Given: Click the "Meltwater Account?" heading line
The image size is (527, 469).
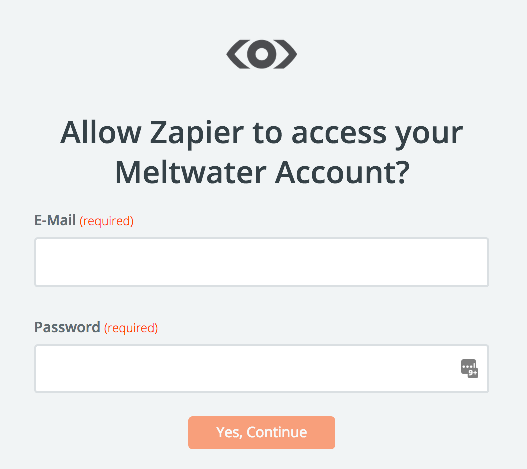Looking at the screenshot, I should pyautogui.click(x=262, y=172).
